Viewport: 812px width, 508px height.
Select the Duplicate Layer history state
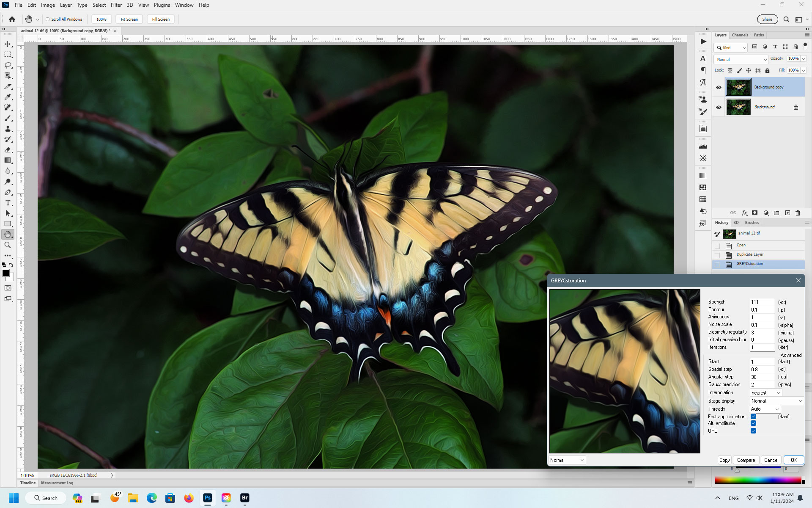click(x=749, y=254)
